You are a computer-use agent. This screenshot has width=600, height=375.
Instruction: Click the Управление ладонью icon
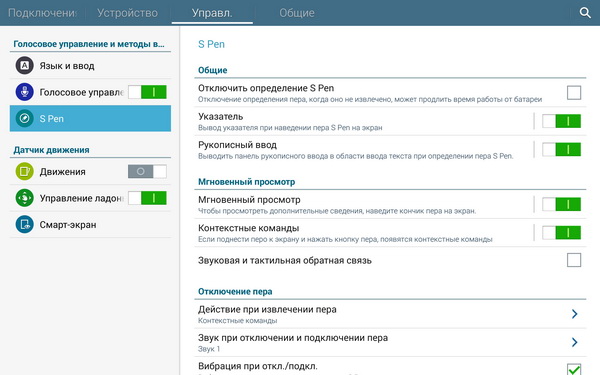(24, 198)
